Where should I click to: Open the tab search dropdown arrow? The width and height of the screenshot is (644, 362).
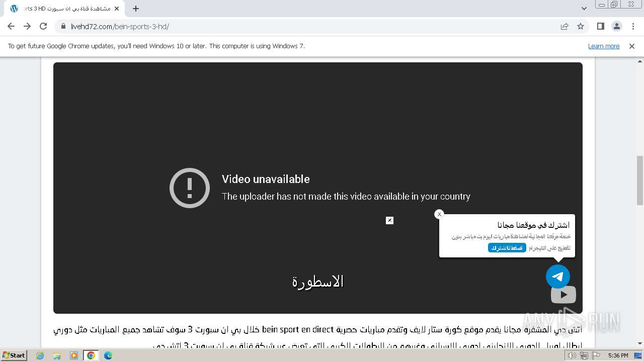(584, 9)
